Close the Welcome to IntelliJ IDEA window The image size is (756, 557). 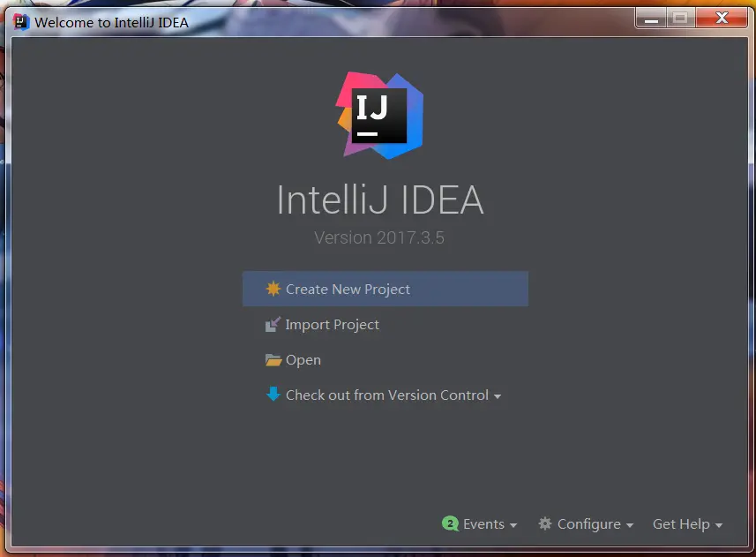click(722, 19)
